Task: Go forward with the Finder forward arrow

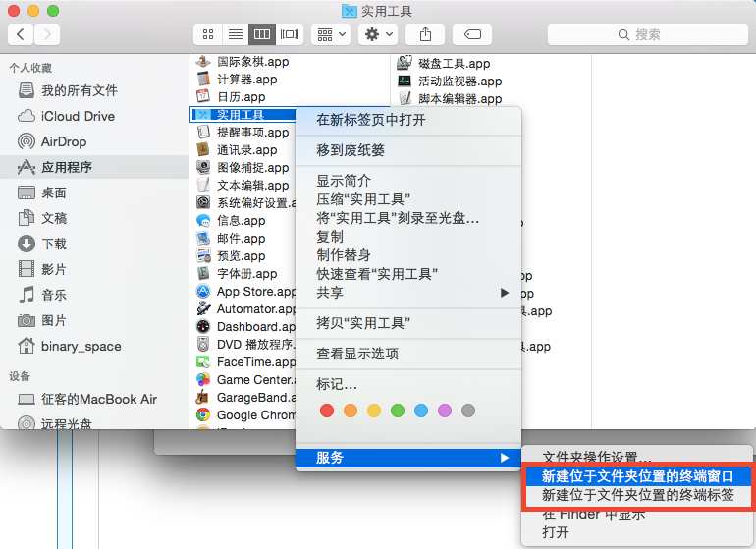Action: [47, 34]
